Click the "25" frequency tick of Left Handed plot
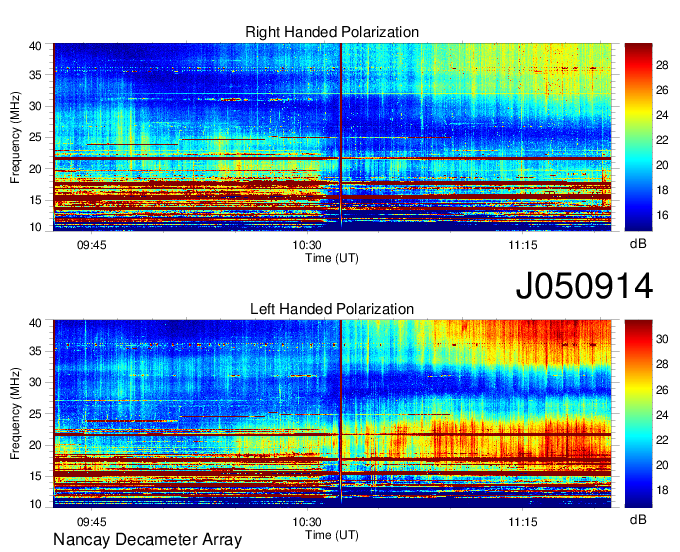The height and width of the screenshot is (552, 680). (x=36, y=414)
